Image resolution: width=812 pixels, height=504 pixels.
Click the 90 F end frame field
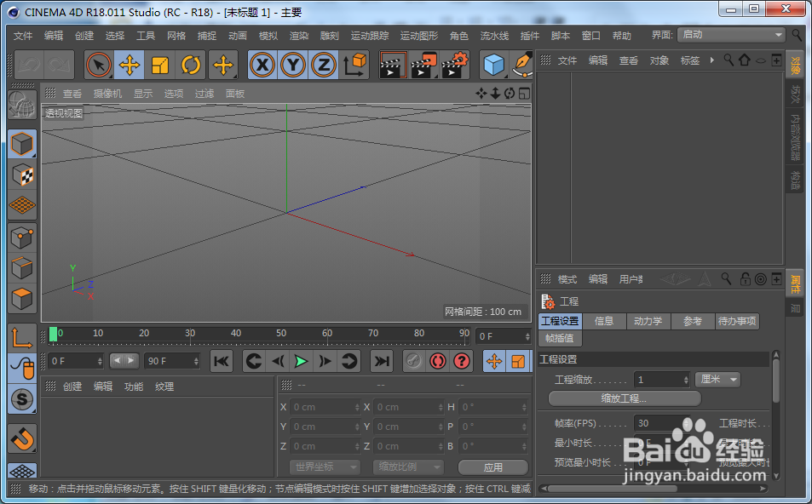171,361
